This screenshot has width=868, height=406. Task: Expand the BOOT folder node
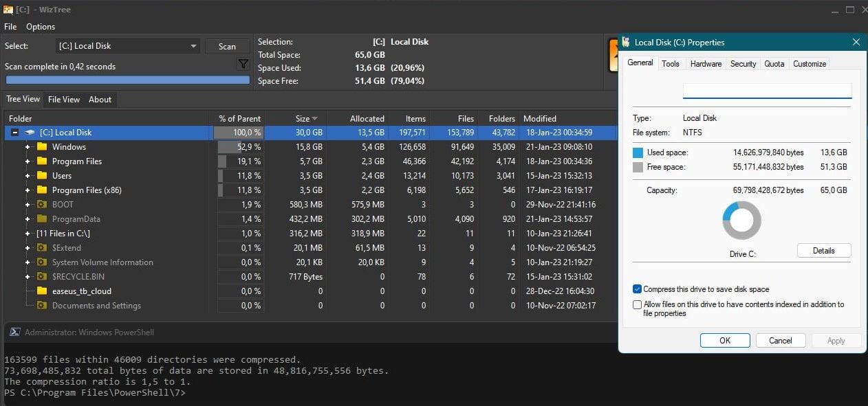click(28, 205)
